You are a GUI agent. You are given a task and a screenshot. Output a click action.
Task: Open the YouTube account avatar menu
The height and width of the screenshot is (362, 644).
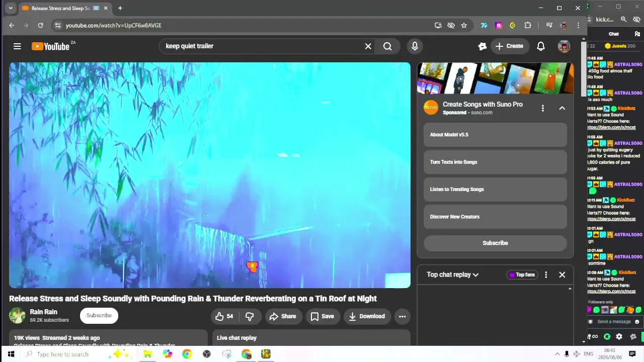[x=564, y=46]
